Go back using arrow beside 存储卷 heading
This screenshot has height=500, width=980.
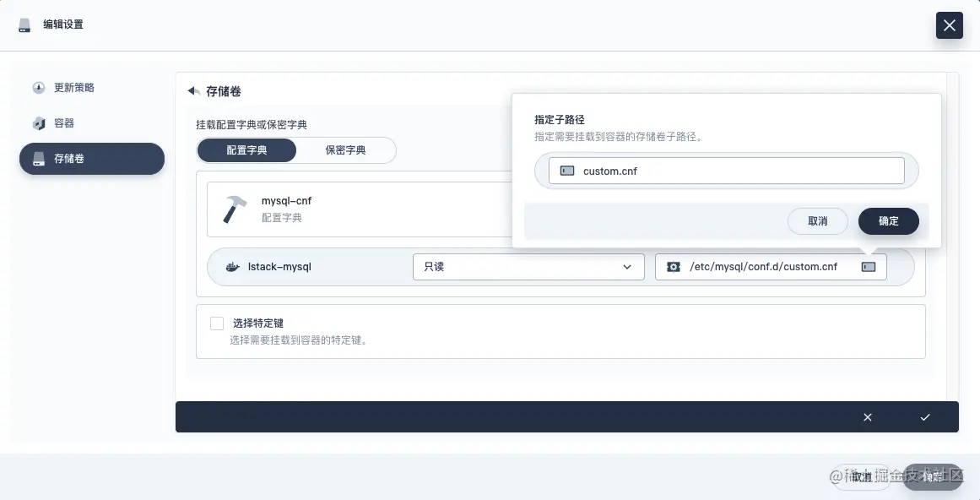tap(194, 91)
